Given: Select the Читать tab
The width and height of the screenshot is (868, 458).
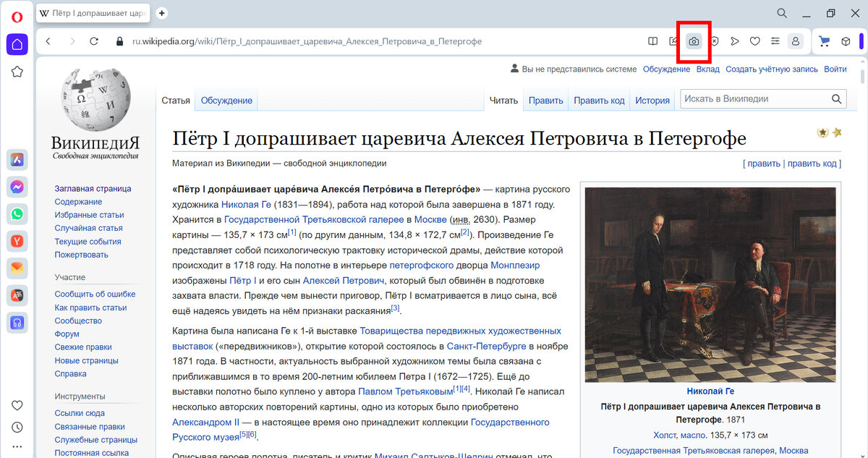Looking at the screenshot, I should [503, 101].
